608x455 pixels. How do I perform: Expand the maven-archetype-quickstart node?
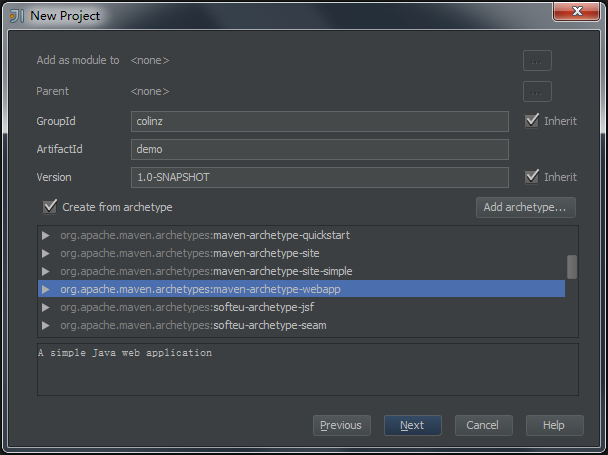46,236
